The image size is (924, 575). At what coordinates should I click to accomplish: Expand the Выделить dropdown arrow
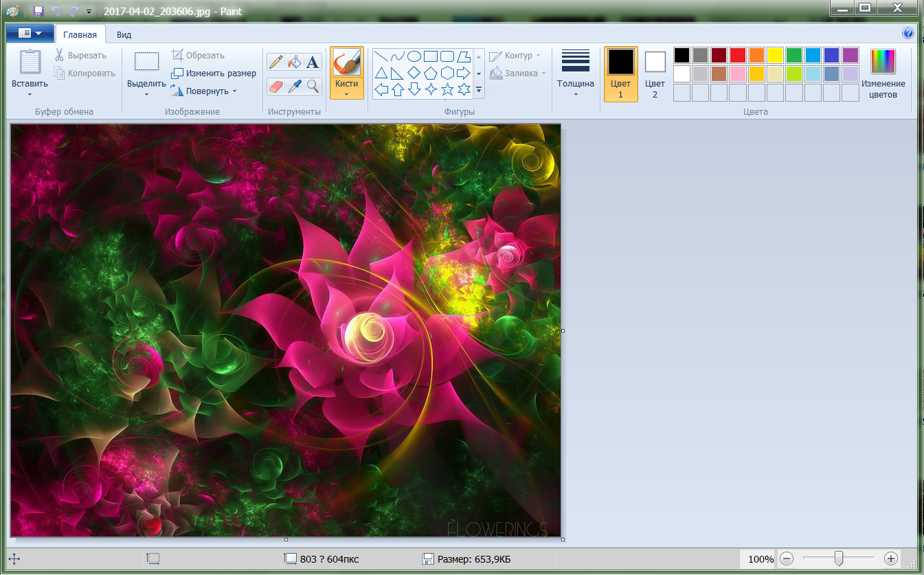pyautogui.click(x=146, y=95)
